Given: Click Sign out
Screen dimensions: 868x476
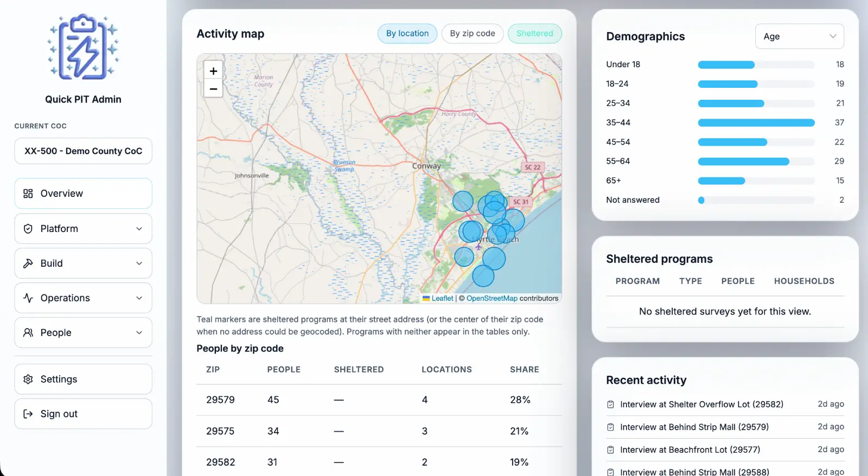Looking at the screenshot, I should (x=83, y=414).
